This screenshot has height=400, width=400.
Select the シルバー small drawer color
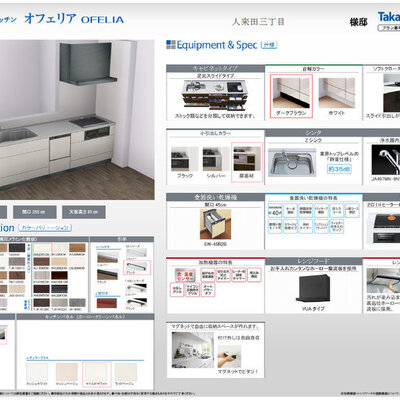[x=216, y=162]
